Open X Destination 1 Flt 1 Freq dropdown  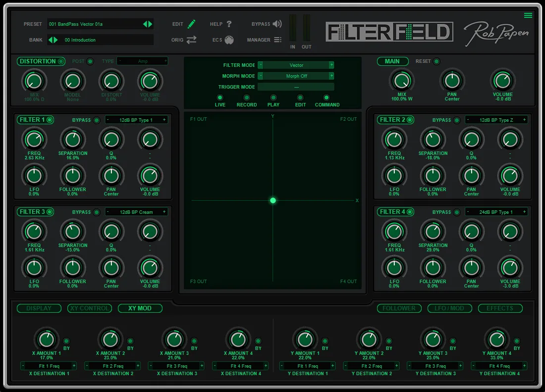pos(49,366)
